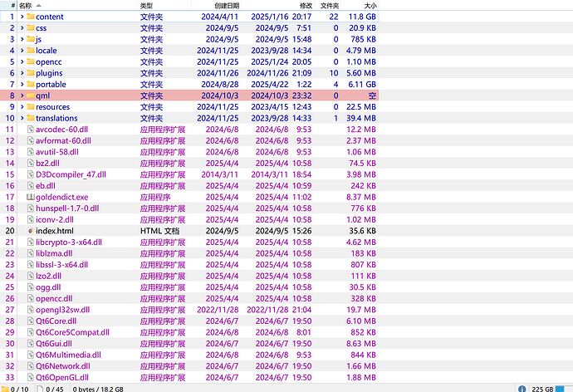Click the index.html file icon
The image size is (573, 392).
click(x=31, y=231)
